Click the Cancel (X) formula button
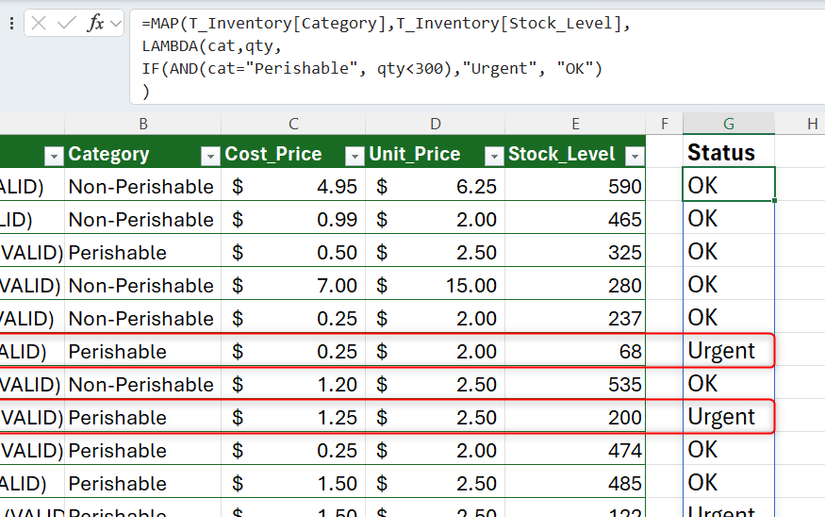The height and width of the screenshot is (517, 825). pos(39,23)
